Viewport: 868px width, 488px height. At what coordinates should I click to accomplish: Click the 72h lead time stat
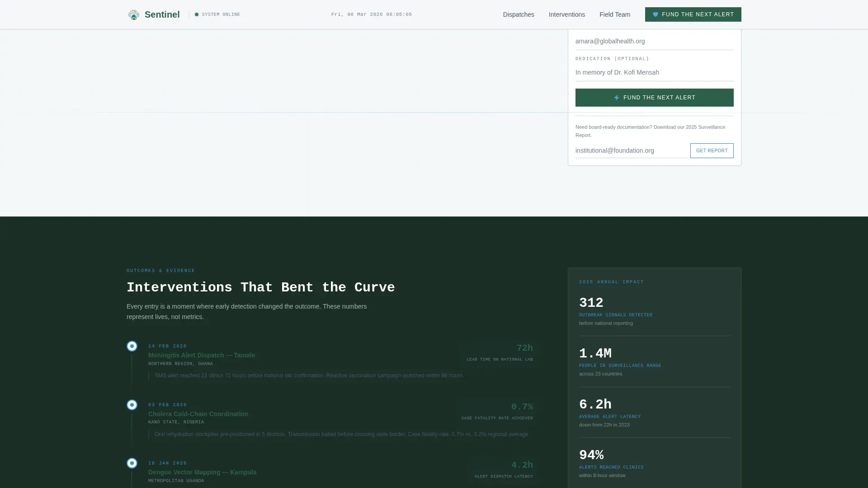pos(525,348)
